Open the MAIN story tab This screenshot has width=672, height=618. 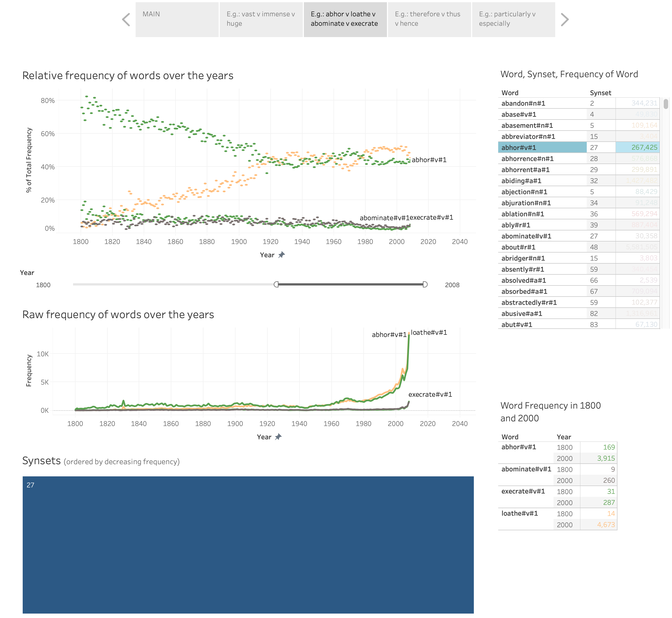(x=177, y=20)
